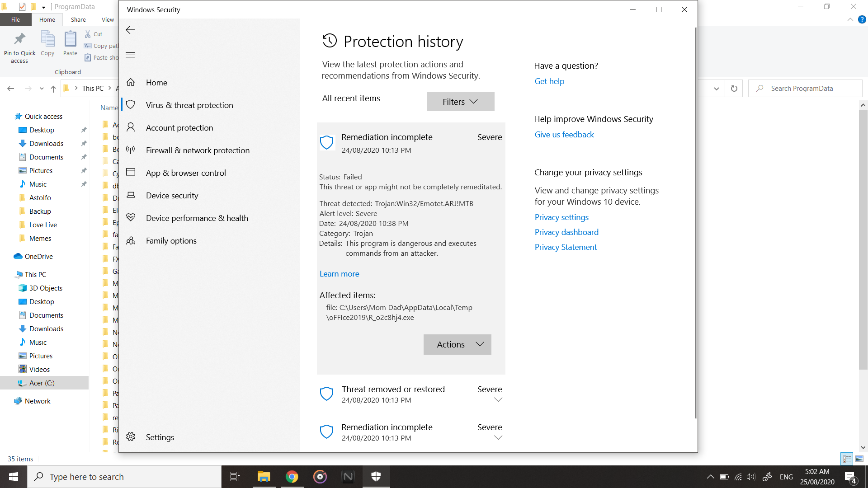
Task: Click the back arrow in Windows Security
Action: (130, 30)
